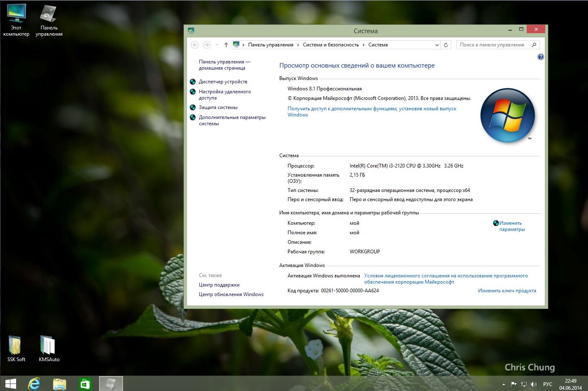The image size is (588, 391).
Task: Expand chevron before Панель управления breadcrumb
Action: tap(244, 45)
